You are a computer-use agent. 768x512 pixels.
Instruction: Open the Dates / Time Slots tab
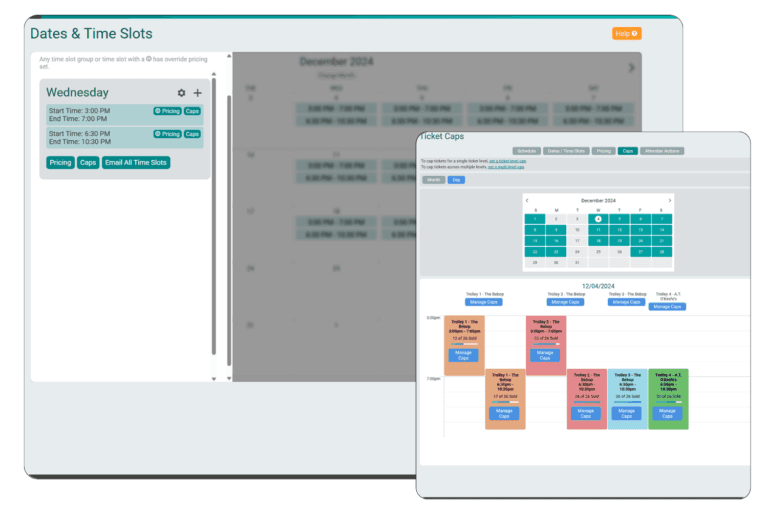(x=566, y=150)
